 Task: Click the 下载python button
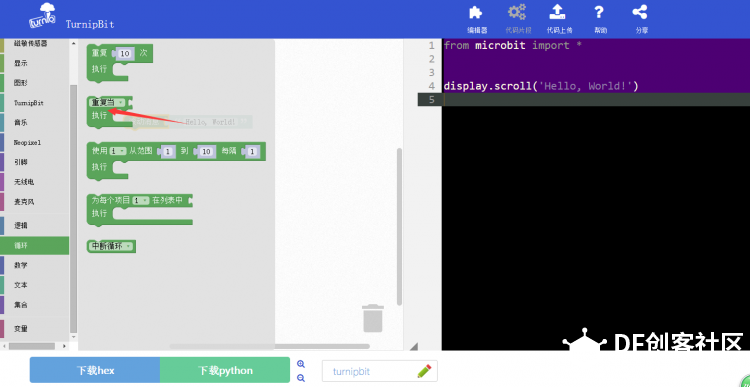pos(225,370)
